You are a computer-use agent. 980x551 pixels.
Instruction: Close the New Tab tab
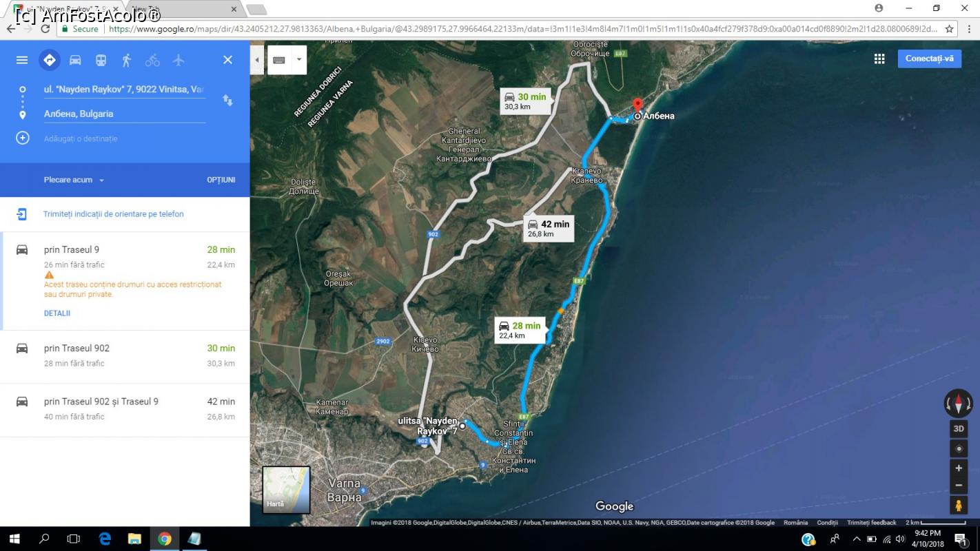click(234, 9)
